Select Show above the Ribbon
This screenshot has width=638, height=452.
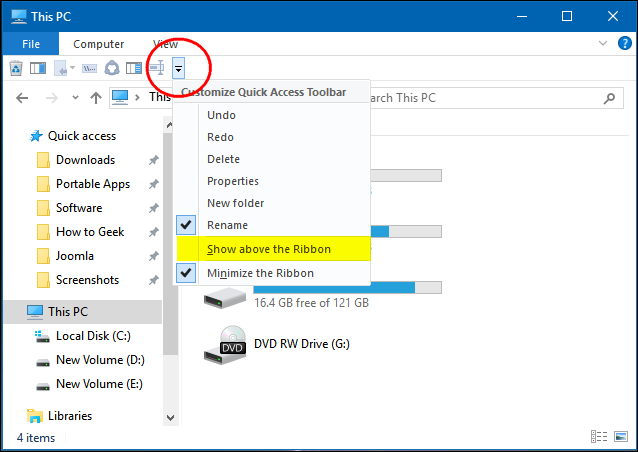pos(268,249)
